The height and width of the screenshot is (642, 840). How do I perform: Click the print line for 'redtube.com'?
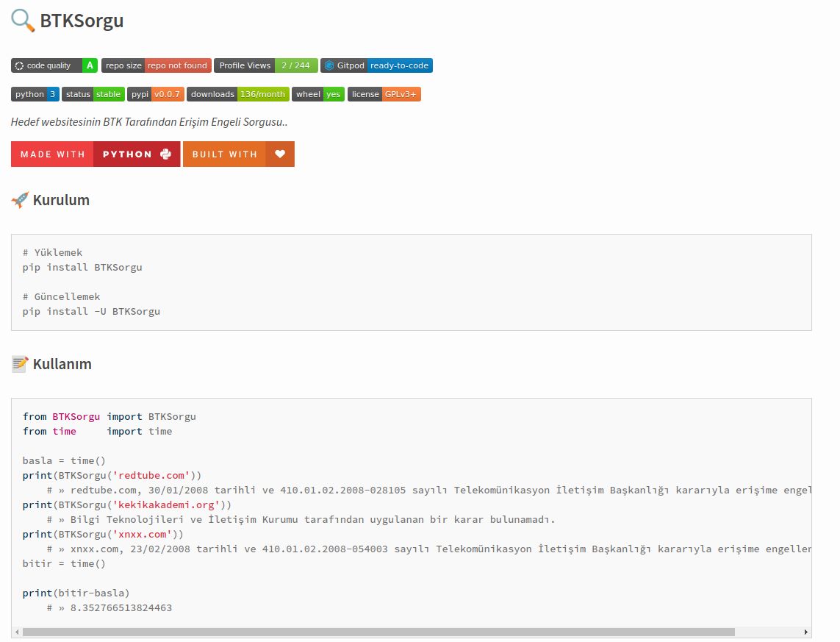(x=112, y=475)
